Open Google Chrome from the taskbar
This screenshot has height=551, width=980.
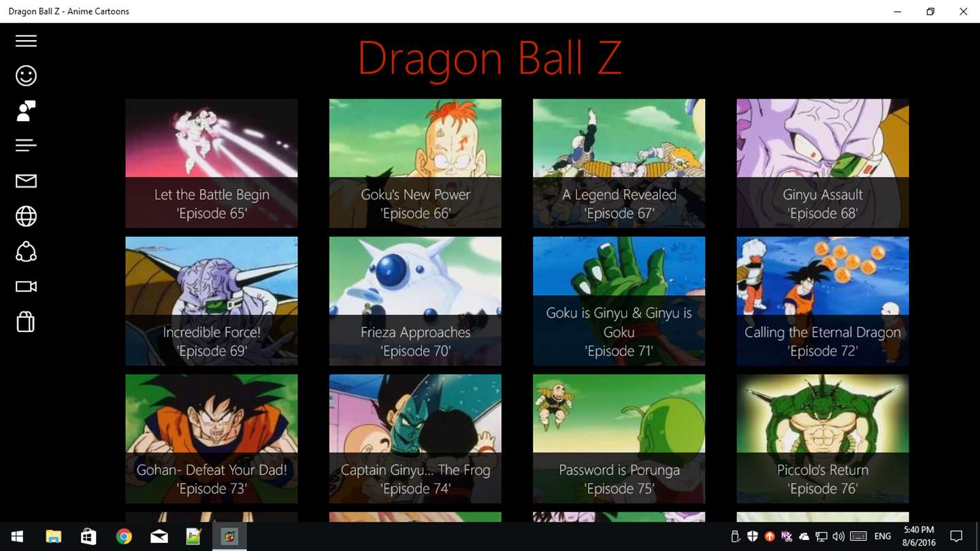pos(124,537)
